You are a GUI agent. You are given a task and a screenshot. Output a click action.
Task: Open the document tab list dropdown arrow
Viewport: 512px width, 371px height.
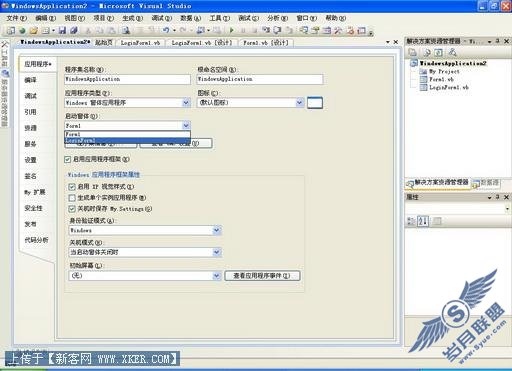[x=388, y=42]
